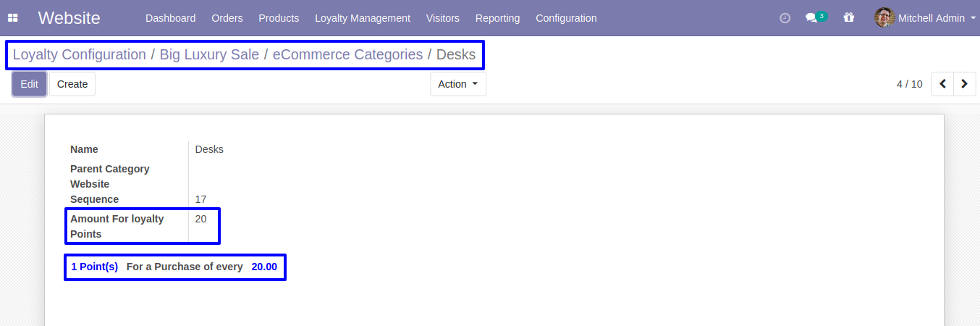The height and width of the screenshot is (326, 980).
Task: Open the Configuration menu
Action: (566, 18)
